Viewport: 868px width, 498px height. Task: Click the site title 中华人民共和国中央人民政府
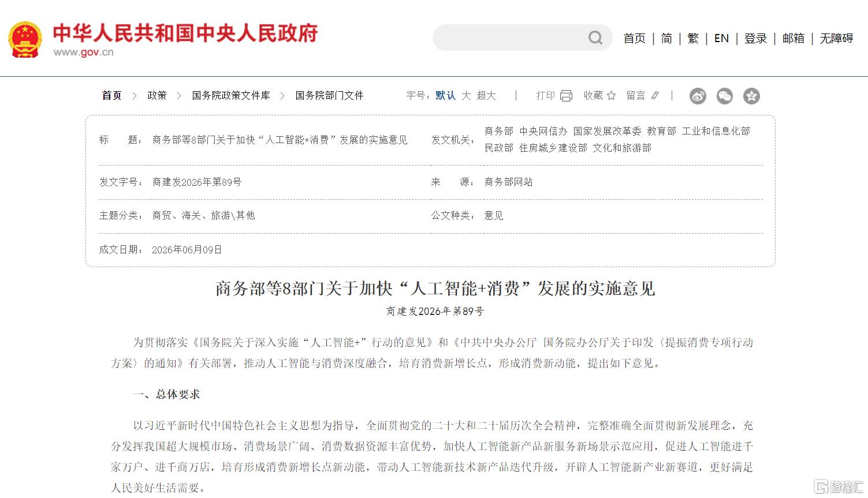pos(185,33)
